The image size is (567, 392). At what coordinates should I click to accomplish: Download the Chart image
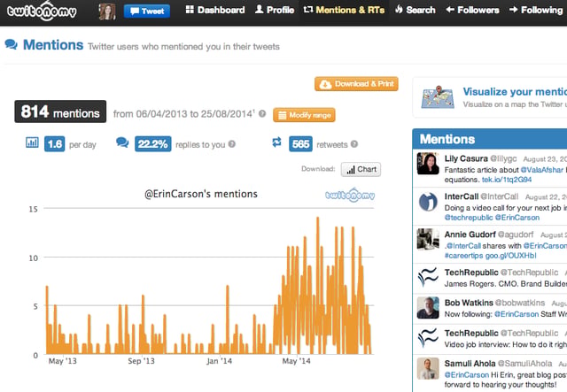pos(361,169)
